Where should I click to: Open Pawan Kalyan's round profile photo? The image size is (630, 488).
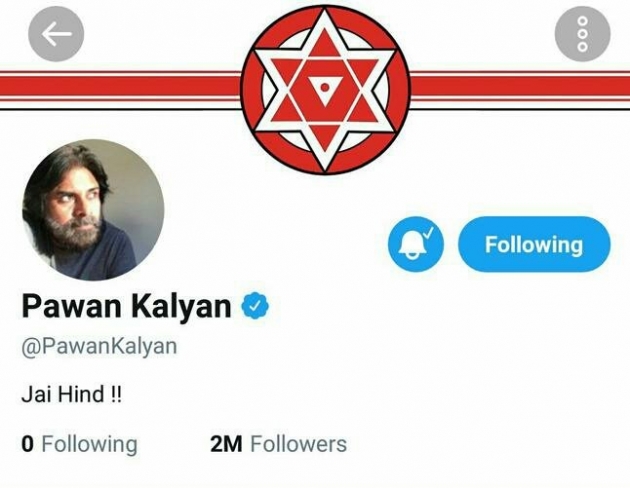tap(93, 210)
